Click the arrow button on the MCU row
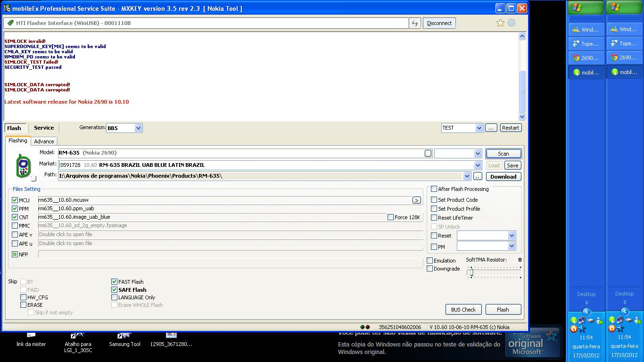The height and width of the screenshot is (362, 644). 416,200
